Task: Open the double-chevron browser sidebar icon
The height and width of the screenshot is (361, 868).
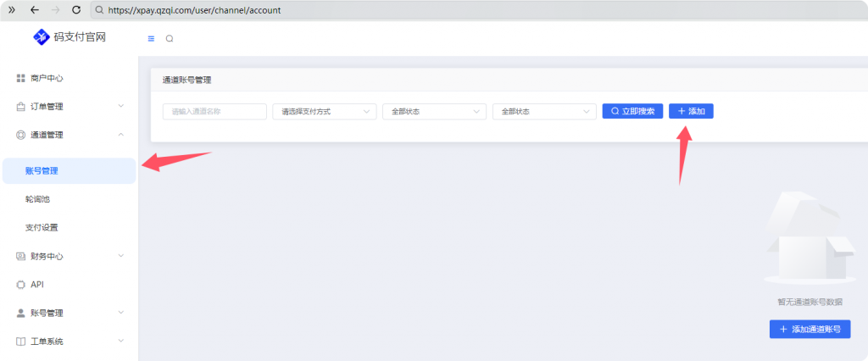Action: pyautogui.click(x=12, y=10)
